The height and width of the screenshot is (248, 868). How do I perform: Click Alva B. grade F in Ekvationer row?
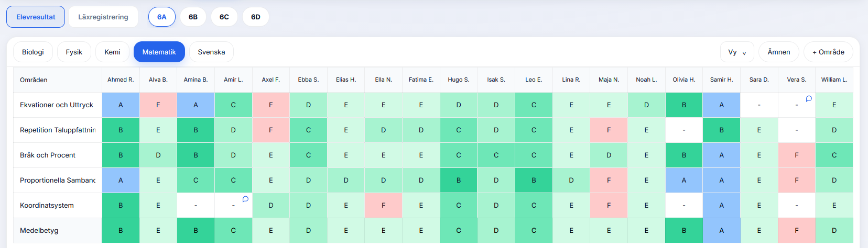pos(158,105)
